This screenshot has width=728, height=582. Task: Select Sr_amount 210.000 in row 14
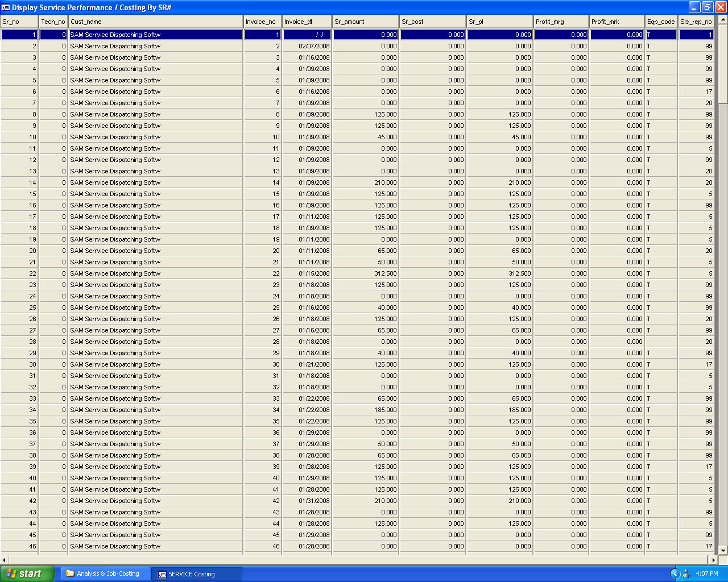[366, 182]
